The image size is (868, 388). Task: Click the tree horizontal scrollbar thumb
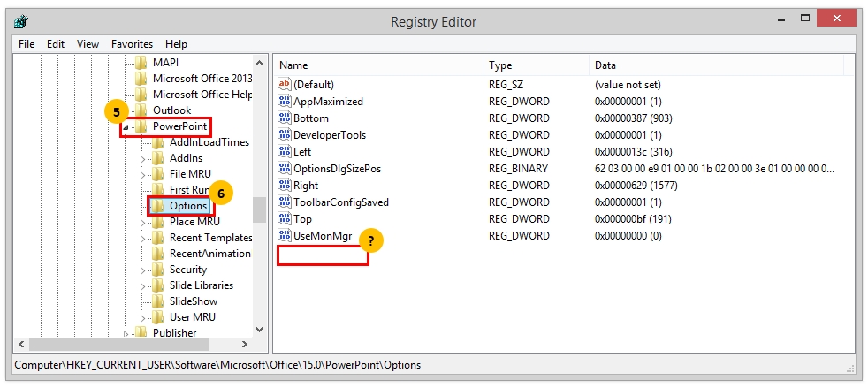(118, 344)
